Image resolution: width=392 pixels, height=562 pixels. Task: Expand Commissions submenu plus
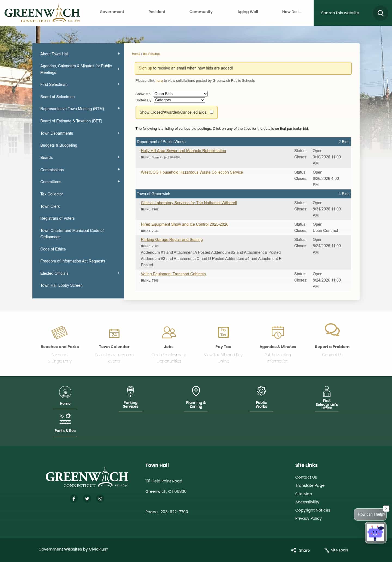click(x=118, y=170)
